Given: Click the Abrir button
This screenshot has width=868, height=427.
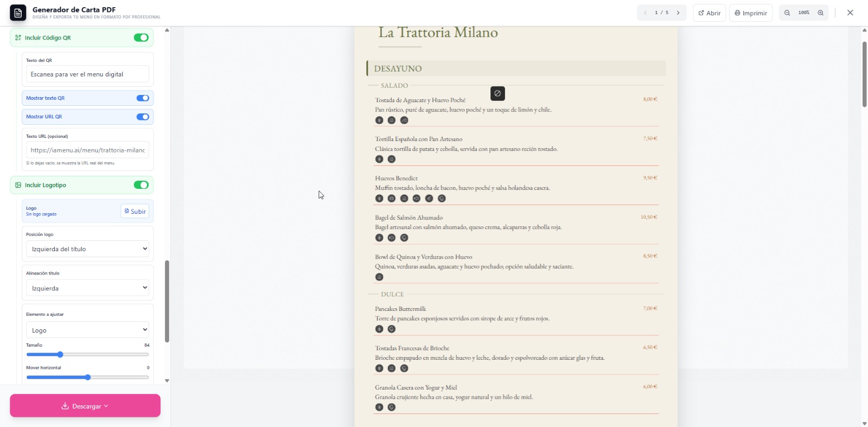Looking at the screenshot, I should 709,13.
